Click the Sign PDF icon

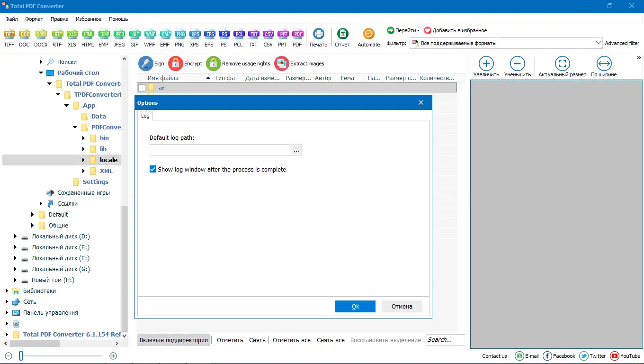tap(145, 64)
